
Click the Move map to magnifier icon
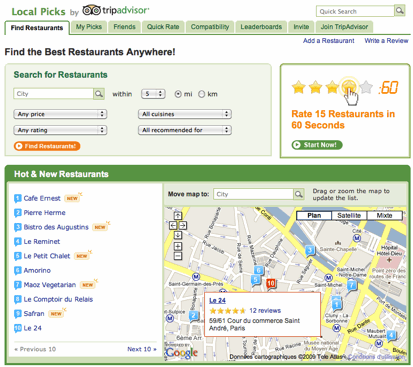pyautogui.click(x=299, y=194)
